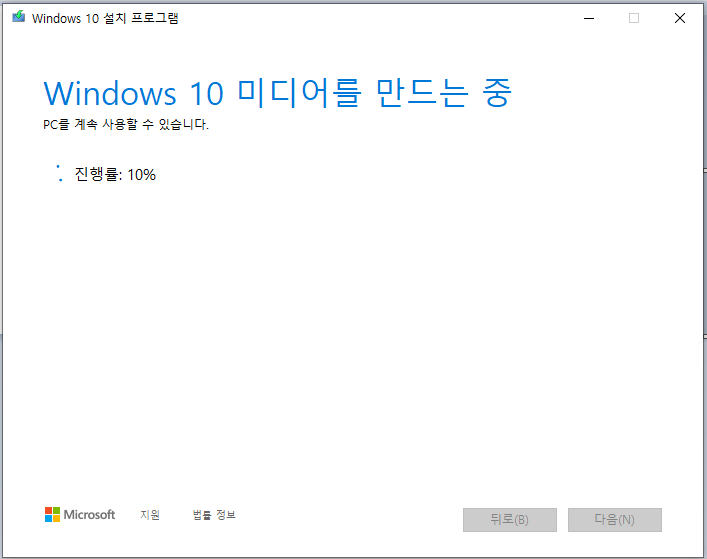Click the Microsoft logo
707x559 pixels.
click(80, 514)
